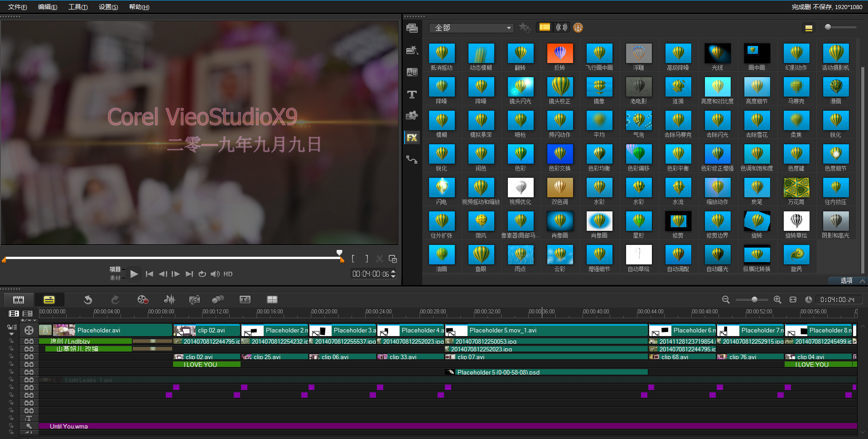This screenshot has width=868, height=439.
Task: Enlarge the preview window icon
Action: (x=393, y=259)
